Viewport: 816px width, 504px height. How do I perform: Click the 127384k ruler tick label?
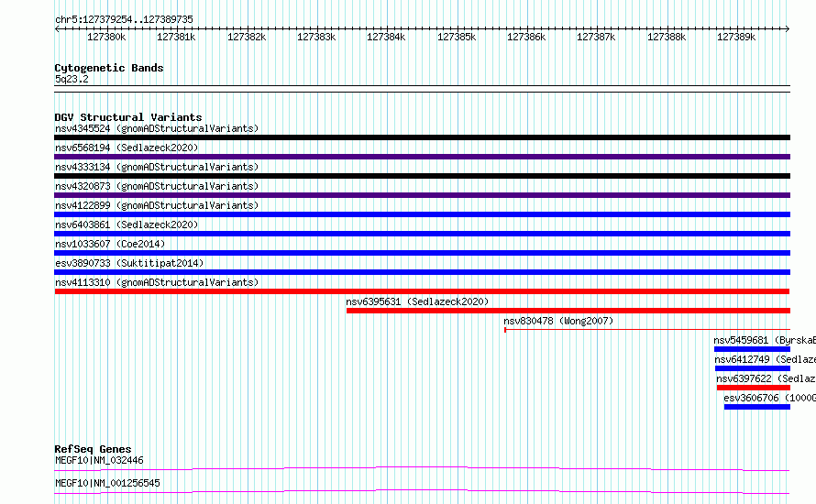(386, 37)
